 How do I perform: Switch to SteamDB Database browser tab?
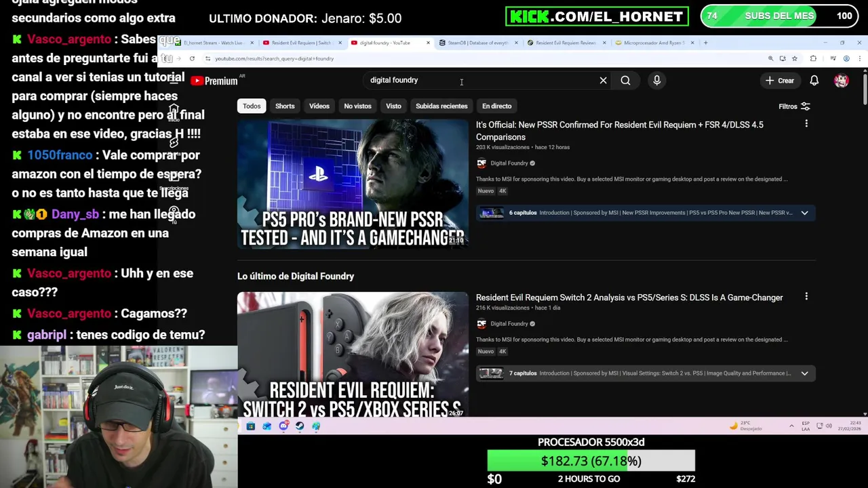tap(478, 43)
